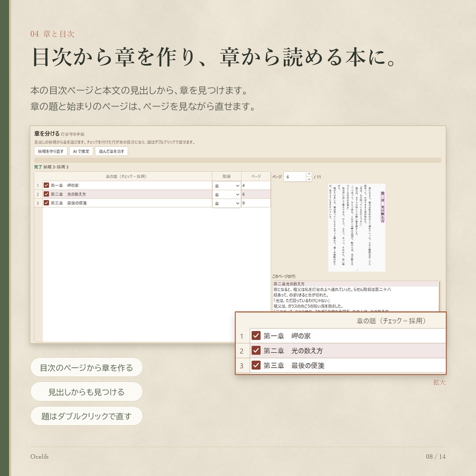476x476 pixels.
Task: Click the ページ number input field
Action: tap(295, 177)
